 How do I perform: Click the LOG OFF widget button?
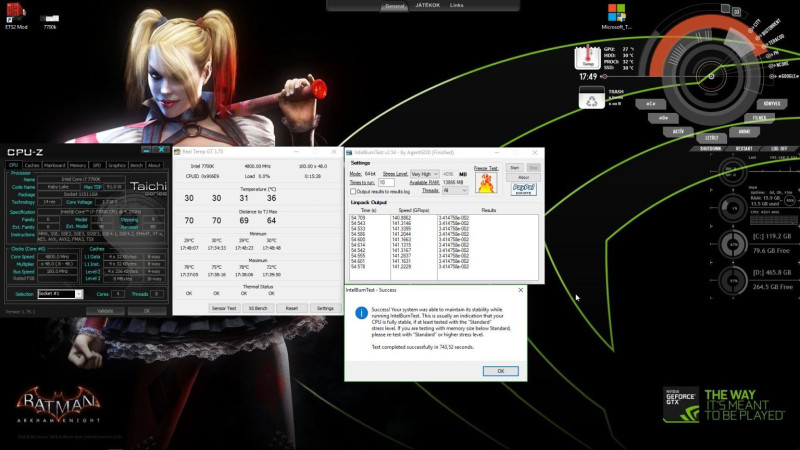[779, 148]
